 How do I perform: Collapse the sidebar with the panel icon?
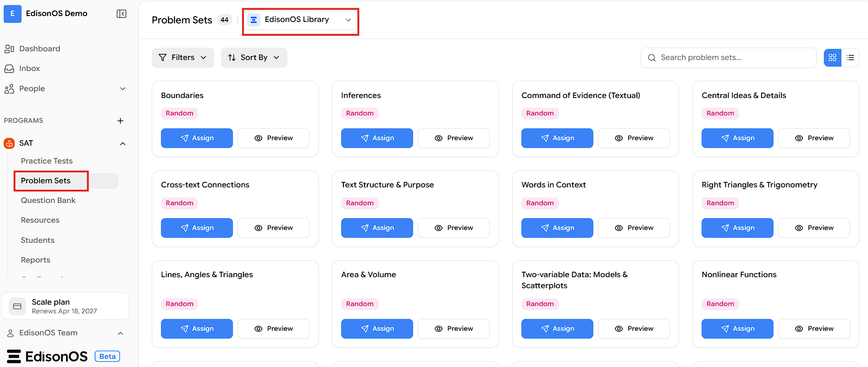tap(122, 14)
